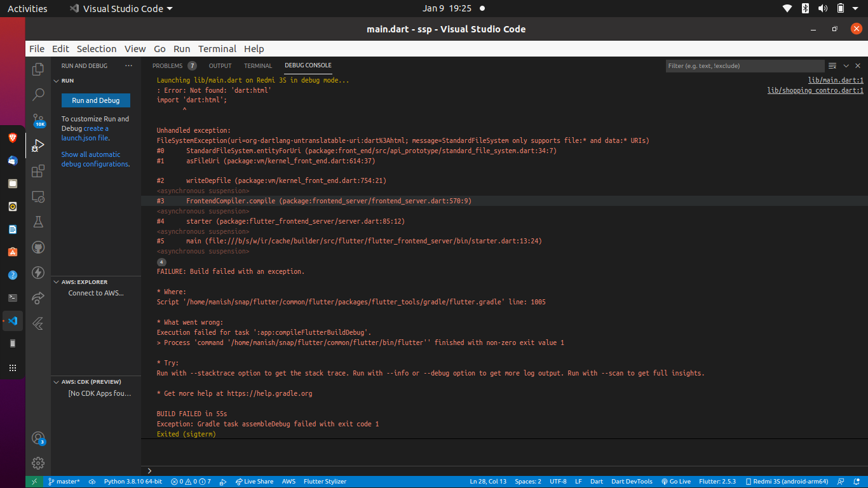Click the Jan 9 19:25 clock
Image resolution: width=868 pixels, height=488 pixels.
(447, 8)
